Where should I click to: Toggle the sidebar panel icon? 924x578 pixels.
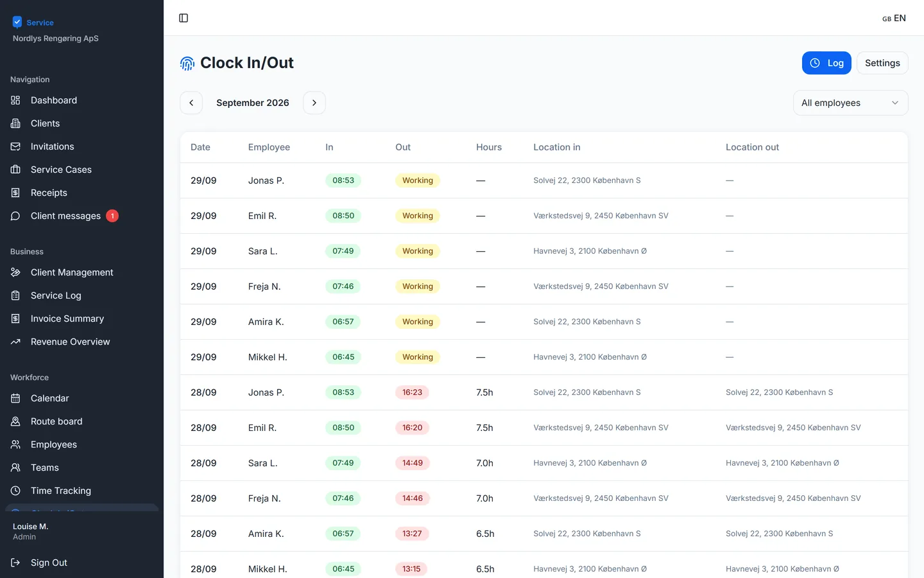pyautogui.click(x=184, y=18)
